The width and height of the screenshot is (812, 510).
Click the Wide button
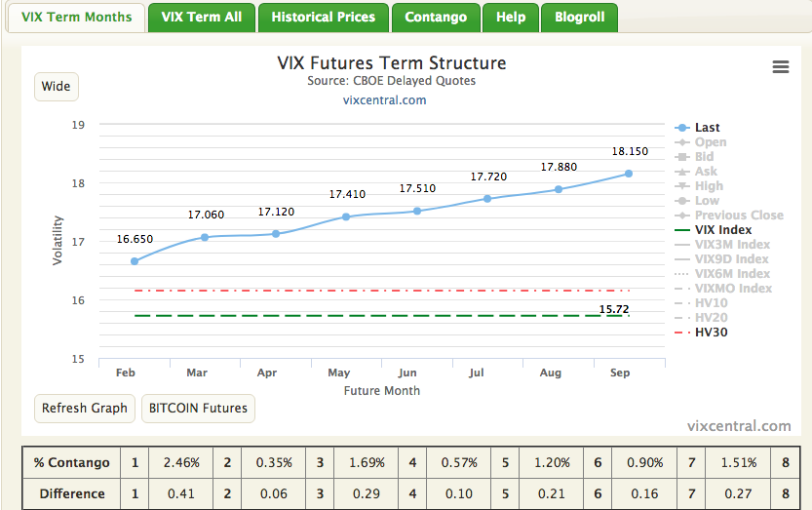coord(56,87)
